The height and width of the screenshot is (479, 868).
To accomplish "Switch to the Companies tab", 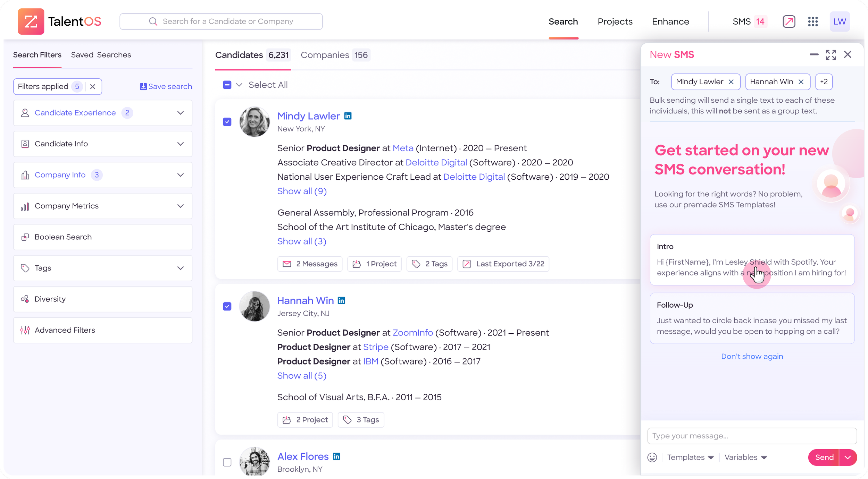I will click(335, 55).
